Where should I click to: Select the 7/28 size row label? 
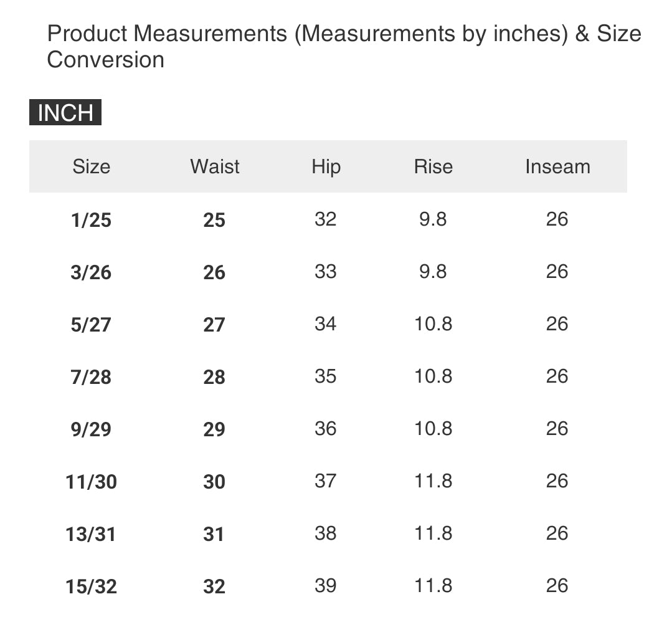[91, 377]
